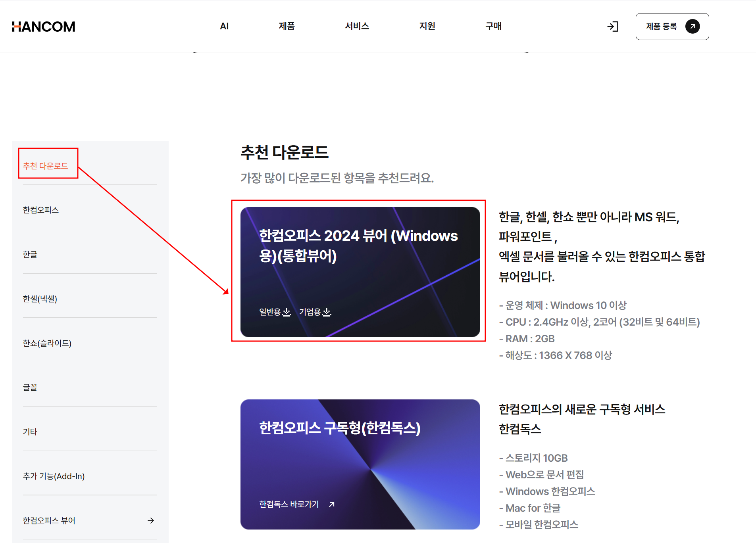The height and width of the screenshot is (543, 756).
Task: Open the AI menu
Action: (224, 26)
